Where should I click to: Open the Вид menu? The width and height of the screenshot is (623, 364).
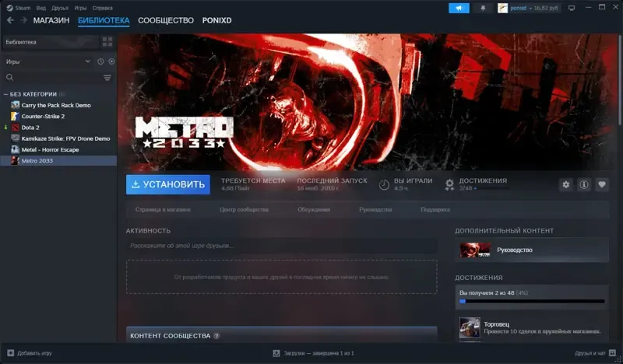click(x=41, y=8)
